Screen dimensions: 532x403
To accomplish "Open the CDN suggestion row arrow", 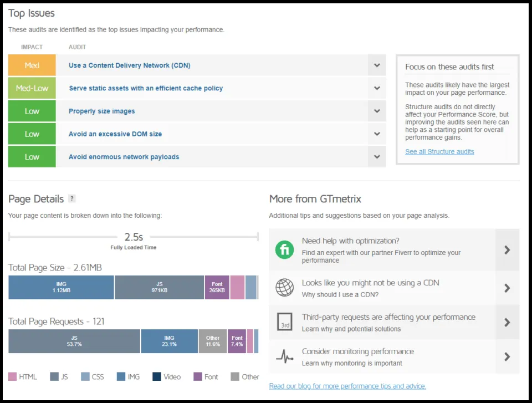I will click(507, 288).
